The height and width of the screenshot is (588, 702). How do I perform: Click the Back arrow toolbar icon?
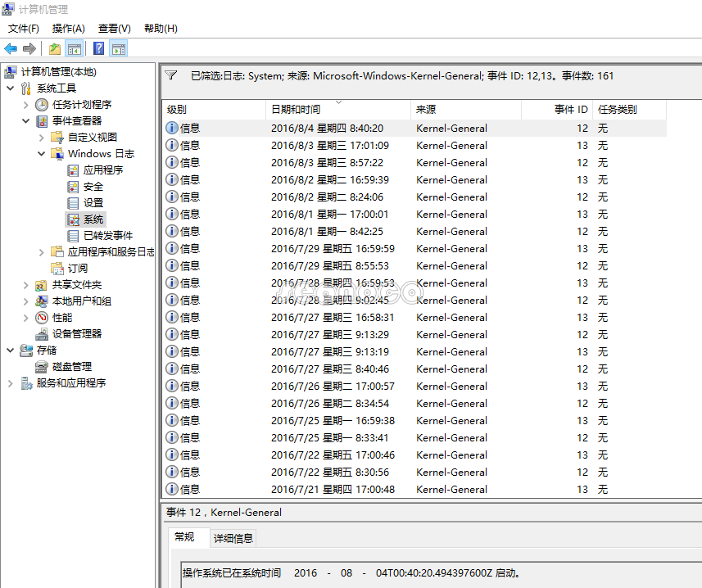pyautogui.click(x=11, y=49)
